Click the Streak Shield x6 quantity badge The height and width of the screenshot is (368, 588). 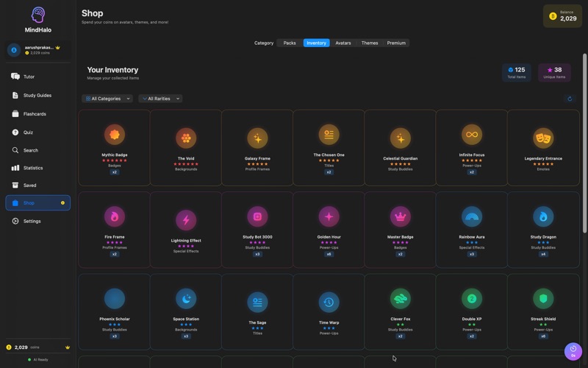coord(543,336)
